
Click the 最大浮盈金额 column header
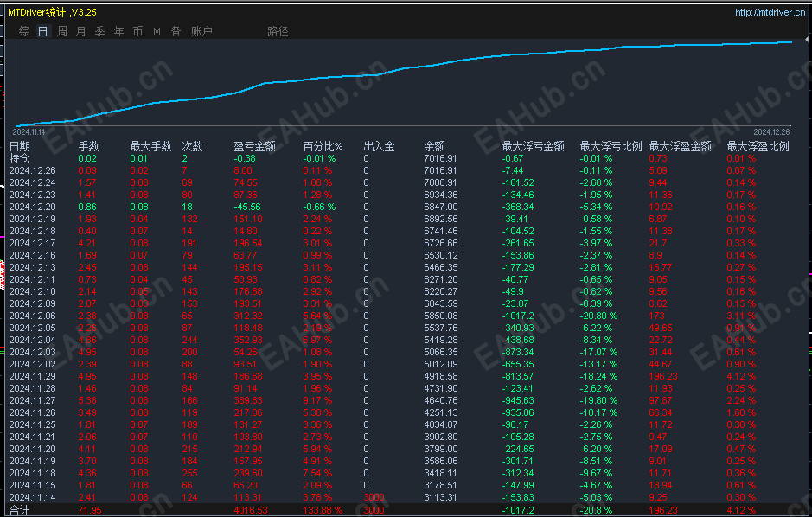click(x=680, y=146)
